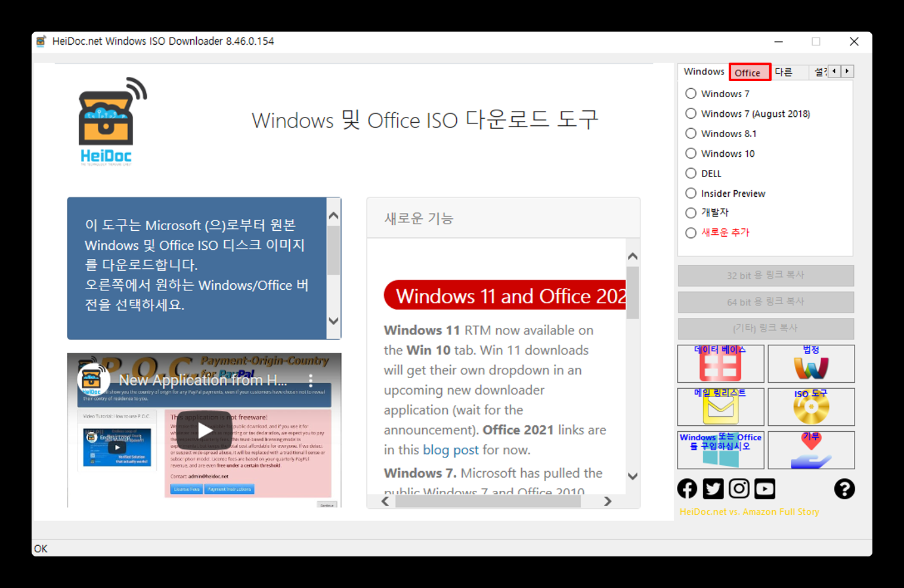
Task: Click the Windows 및 Office ISO 다운로드 도구 heading
Action: tap(425, 120)
